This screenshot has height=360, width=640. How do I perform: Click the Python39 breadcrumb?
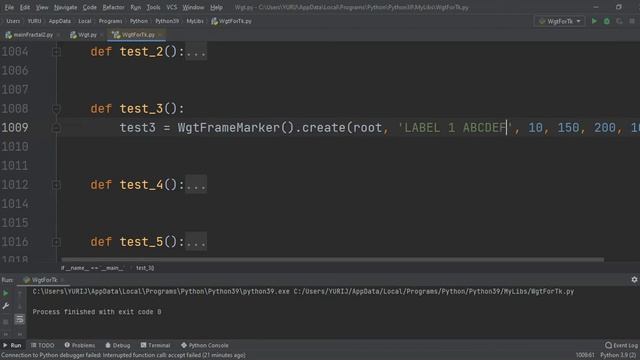[167, 21]
